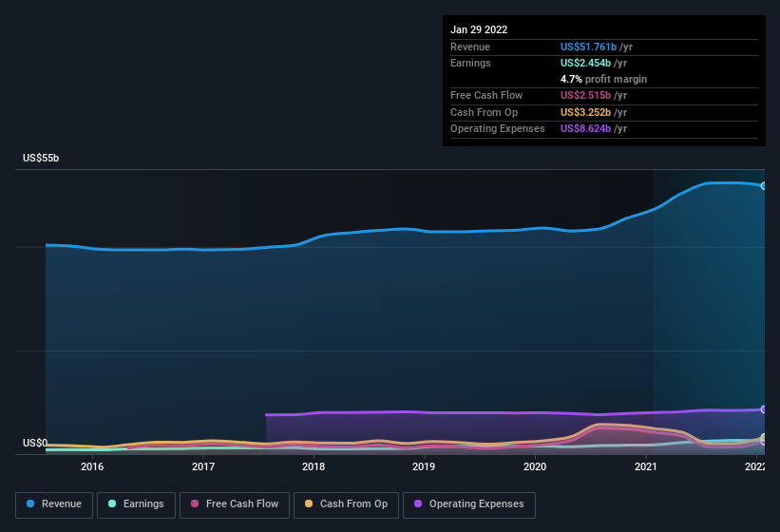Viewport: 780px width, 532px height.
Task: Toggle the Free Cash Flow legend button
Action: point(235,504)
